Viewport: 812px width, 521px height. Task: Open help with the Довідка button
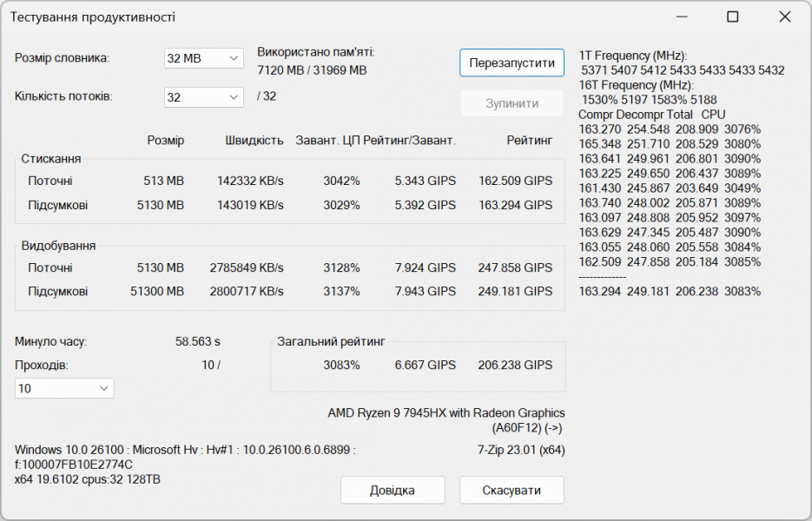tap(392, 490)
